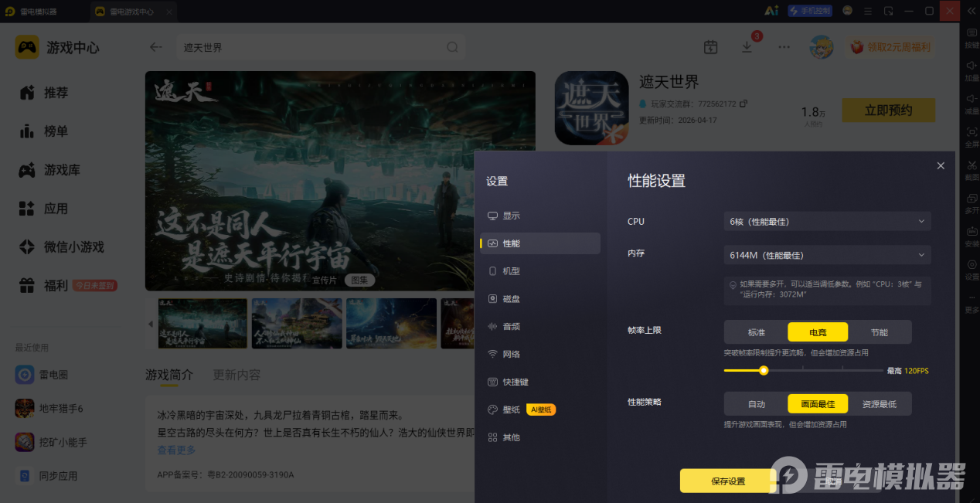Click the cartoon profile avatar in header
Image resolution: width=980 pixels, height=503 pixels.
pos(821,47)
